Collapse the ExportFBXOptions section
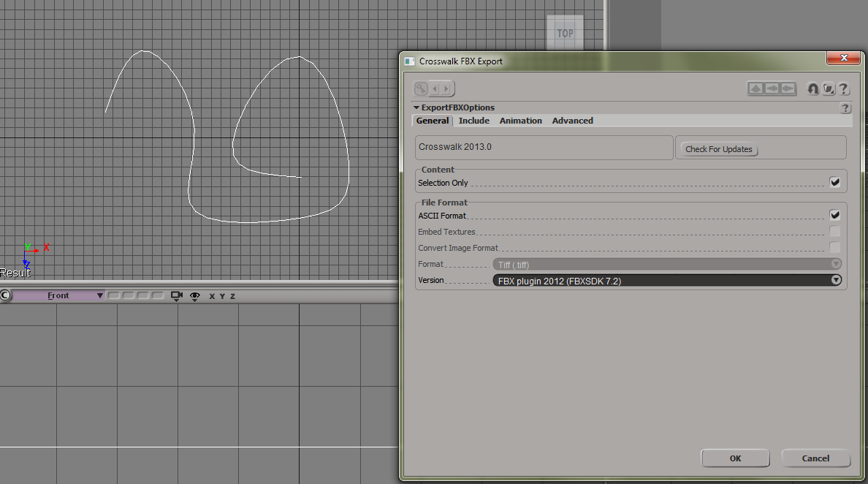This screenshot has width=868, height=484. (x=416, y=108)
